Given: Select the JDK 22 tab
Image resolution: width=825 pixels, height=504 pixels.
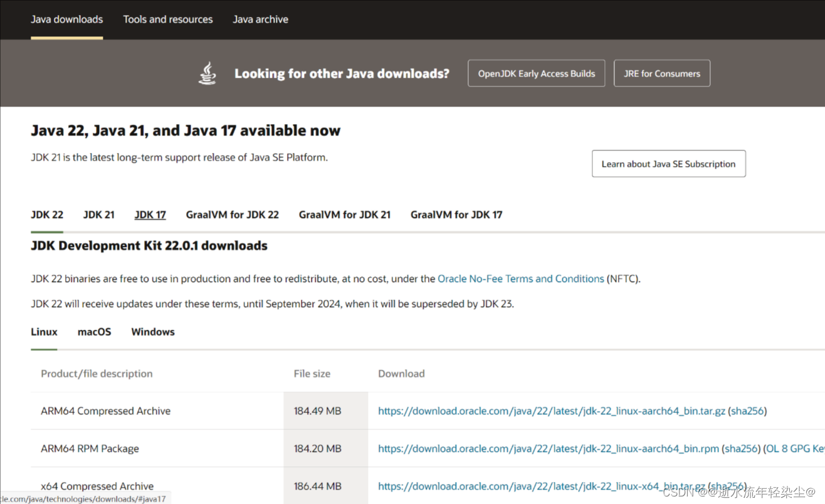Looking at the screenshot, I should [x=47, y=214].
